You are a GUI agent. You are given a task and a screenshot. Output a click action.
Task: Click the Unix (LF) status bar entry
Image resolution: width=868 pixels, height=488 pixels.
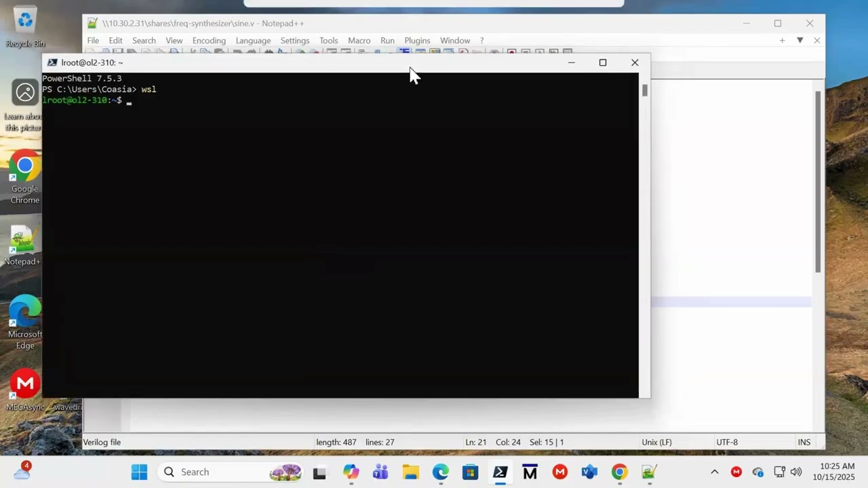656,442
